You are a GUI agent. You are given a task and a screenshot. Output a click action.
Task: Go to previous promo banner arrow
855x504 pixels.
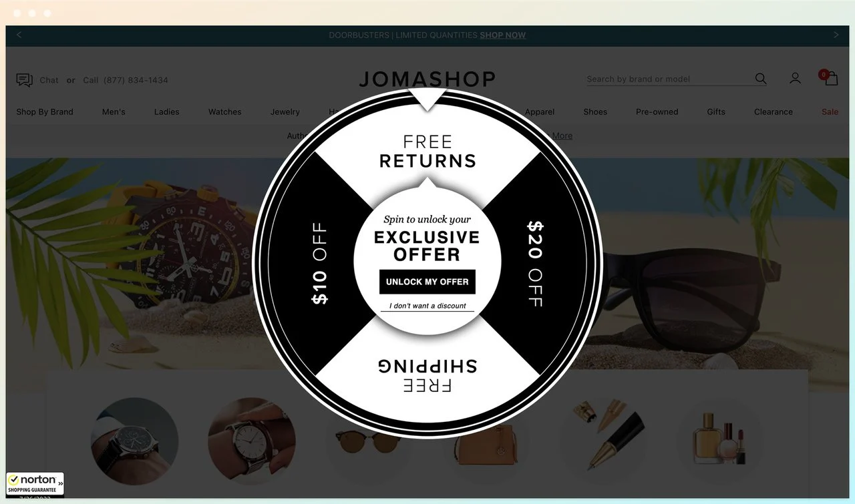[x=19, y=35]
